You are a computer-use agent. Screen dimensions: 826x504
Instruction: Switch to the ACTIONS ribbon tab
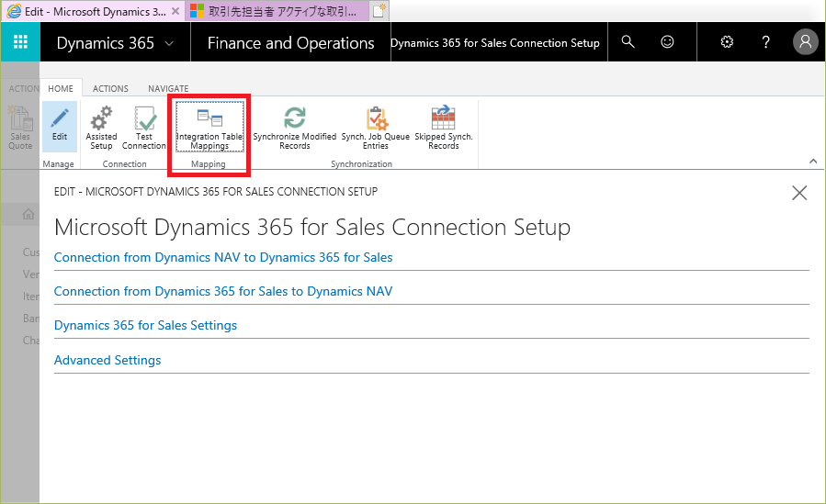point(110,88)
